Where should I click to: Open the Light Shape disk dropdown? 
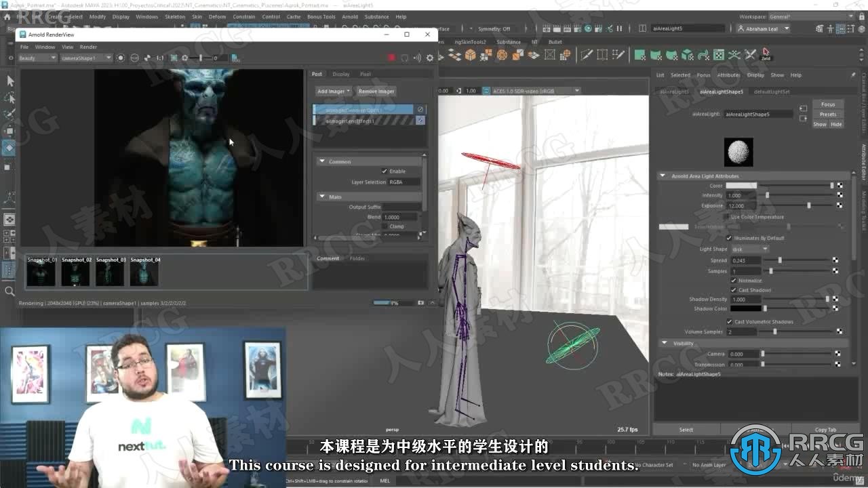(750, 249)
